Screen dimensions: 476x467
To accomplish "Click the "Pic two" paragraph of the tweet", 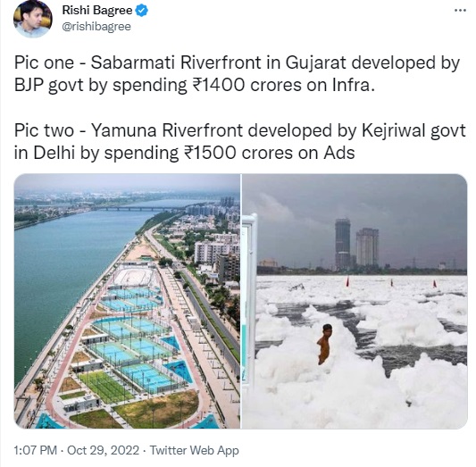I will click(x=240, y=141).
